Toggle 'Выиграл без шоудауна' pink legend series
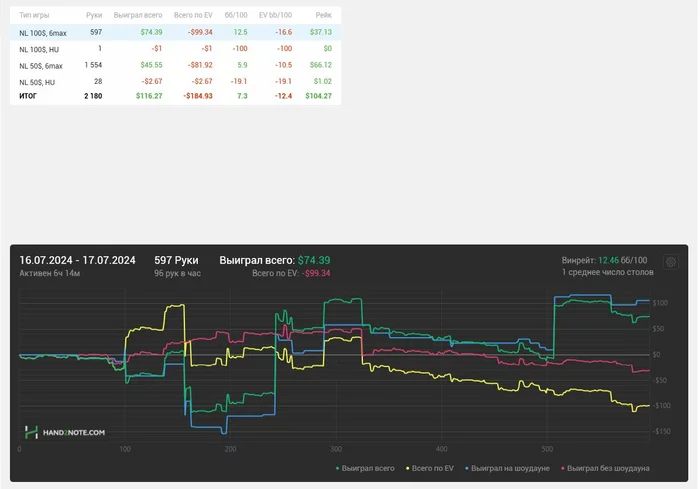700x489 pixels. tap(605, 468)
